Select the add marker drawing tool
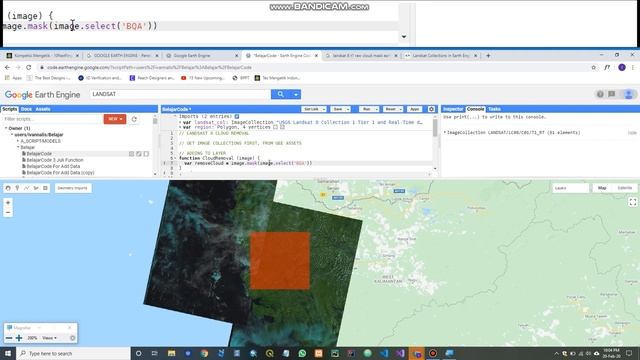This screenshot has height=360, width=640. pos(17,188)
